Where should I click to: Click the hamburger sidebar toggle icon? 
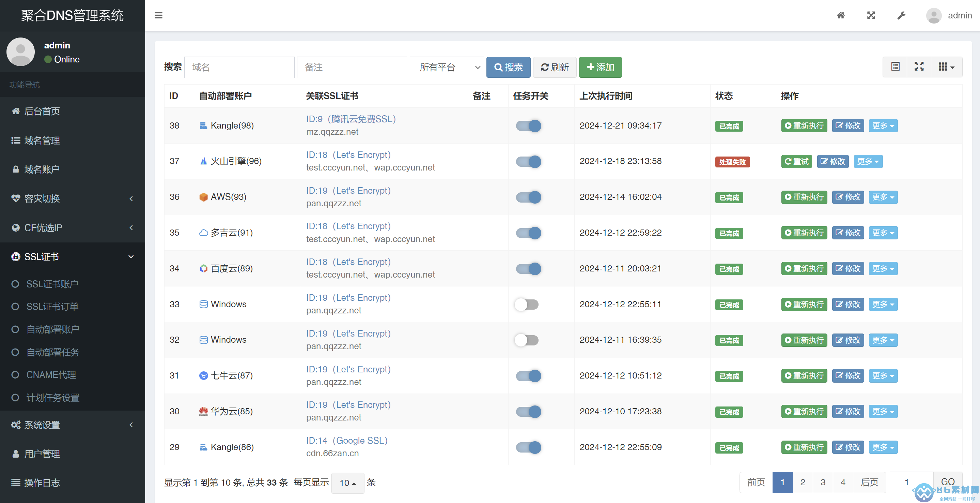pos(158,15)
